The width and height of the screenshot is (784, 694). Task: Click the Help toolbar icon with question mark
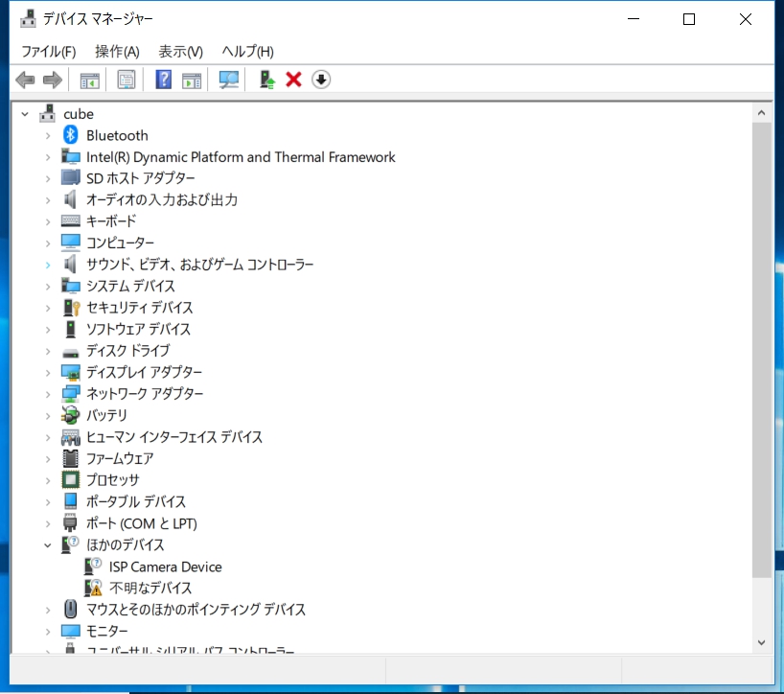click(x=163, y=80)
